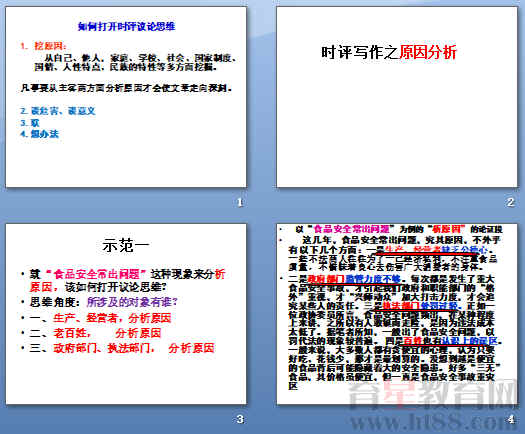This screenshot has width=525, height=434.
Task: Click the 示范一 heading on slide 3
Action: (126, 245)
